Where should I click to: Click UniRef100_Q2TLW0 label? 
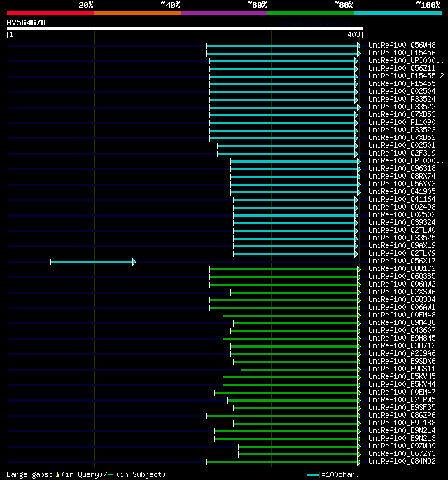click(x=402, y=230)
